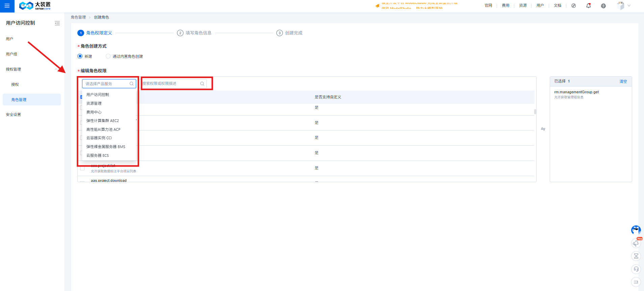644x291 pixels.
Task: Open the language globe icon
Action: 603,6
